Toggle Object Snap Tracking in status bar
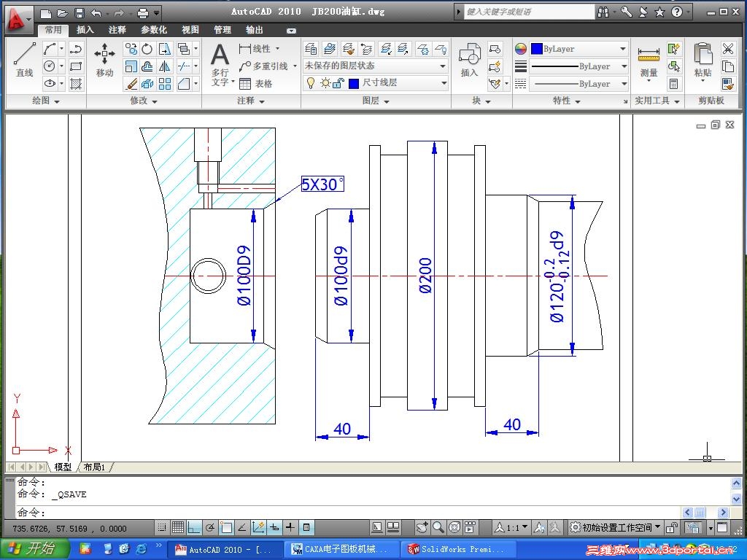Image resolution: width=747 pixels, height=560 pixels. coord(242,528)
